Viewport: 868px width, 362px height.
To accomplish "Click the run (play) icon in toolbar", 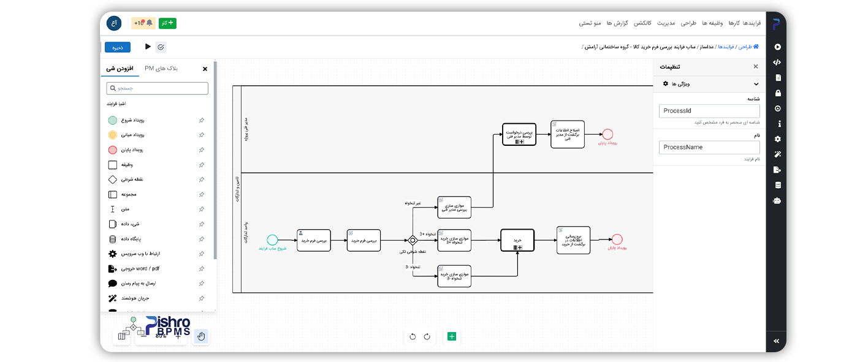I will pos(147,47).
